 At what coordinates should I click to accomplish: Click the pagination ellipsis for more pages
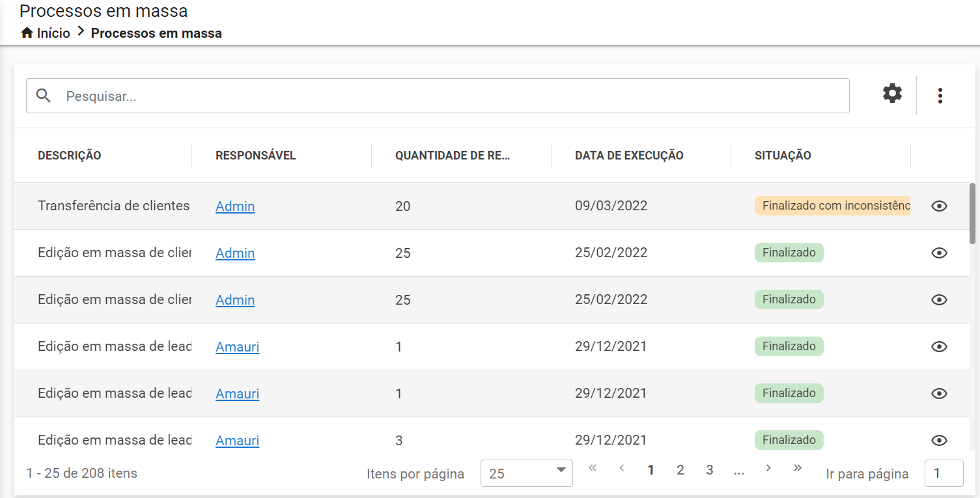pyautogui.click(x=738, y=471)
